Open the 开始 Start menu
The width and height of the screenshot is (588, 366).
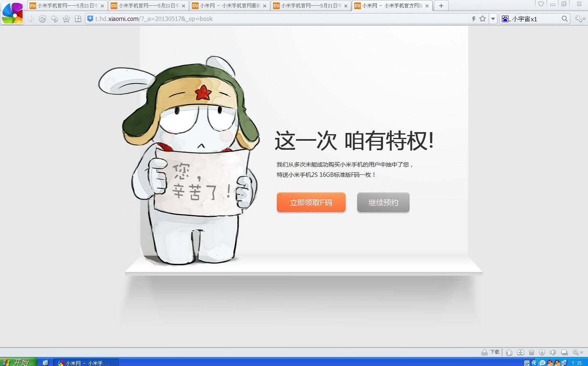(x=18, y=362)
